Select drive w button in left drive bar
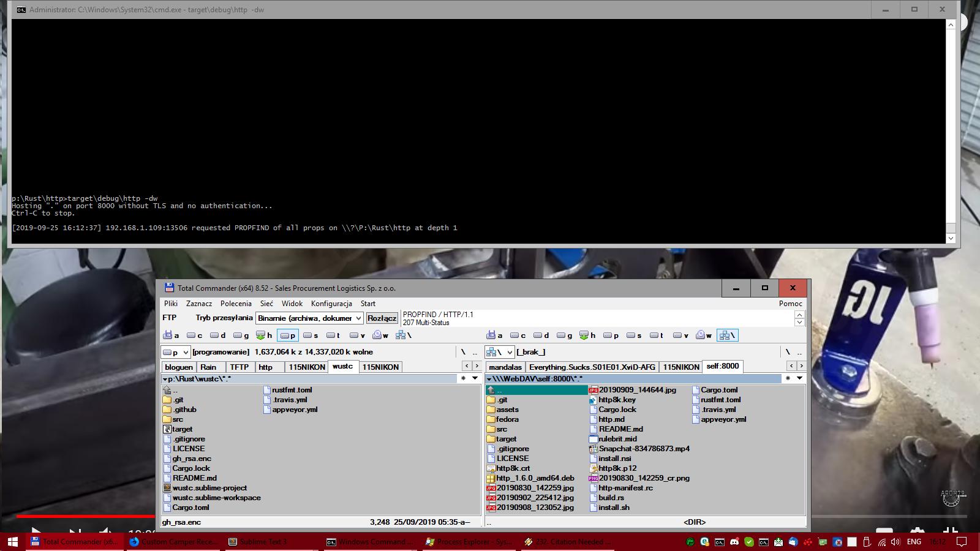Viewport: 980px width, 551px height. point(380,335)
